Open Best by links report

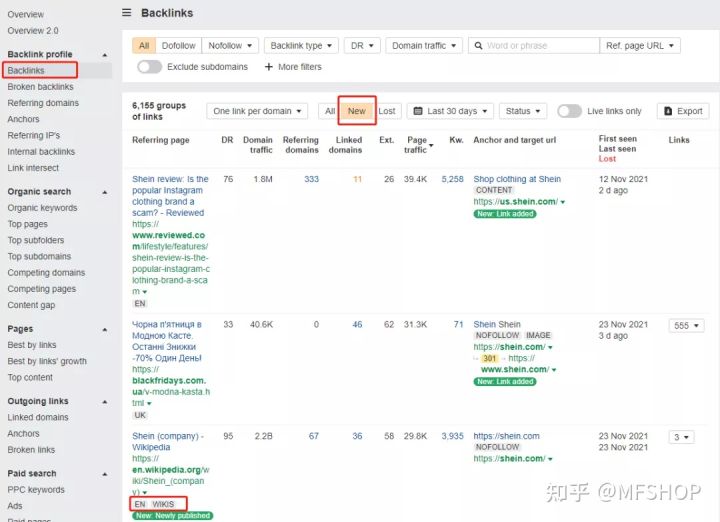click(x=32, y=345)
